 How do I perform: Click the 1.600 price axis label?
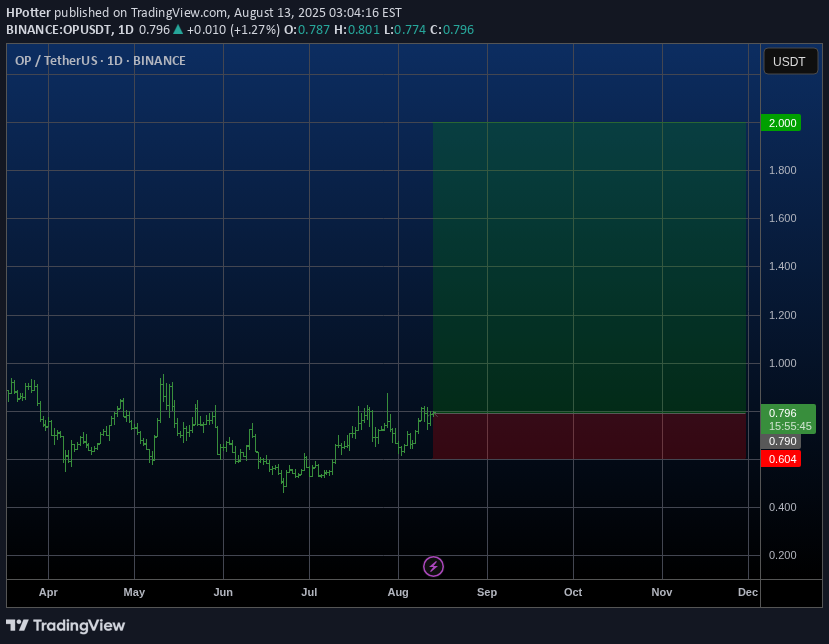click(782, 218)
